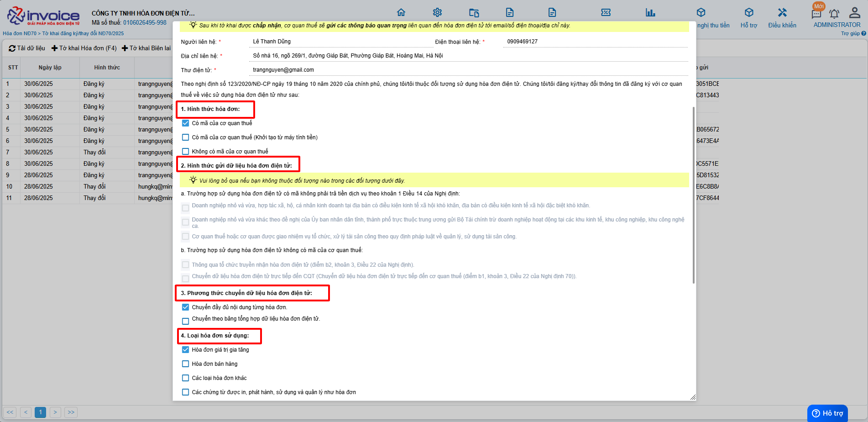Screen dimensions: 868x422
Task: Click the form's vertical scrollbar
Action: pyautogui.click(x=694, y=195)
